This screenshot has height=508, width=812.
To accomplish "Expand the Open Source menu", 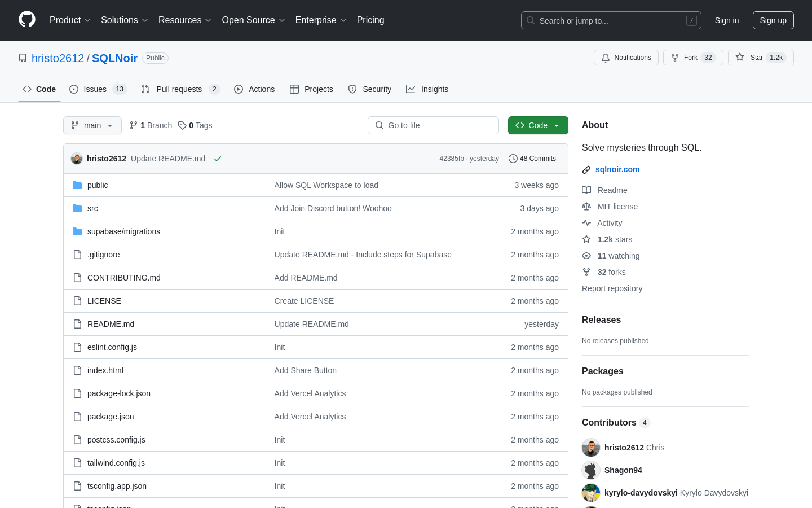I will coord(254,20).
